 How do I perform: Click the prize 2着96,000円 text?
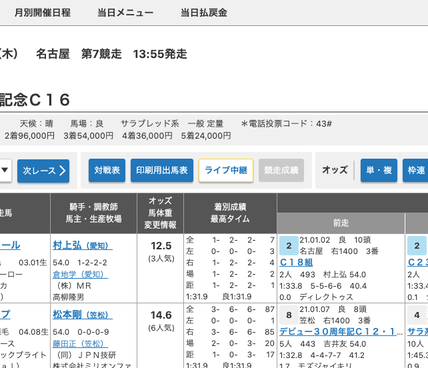coord(30,136)
